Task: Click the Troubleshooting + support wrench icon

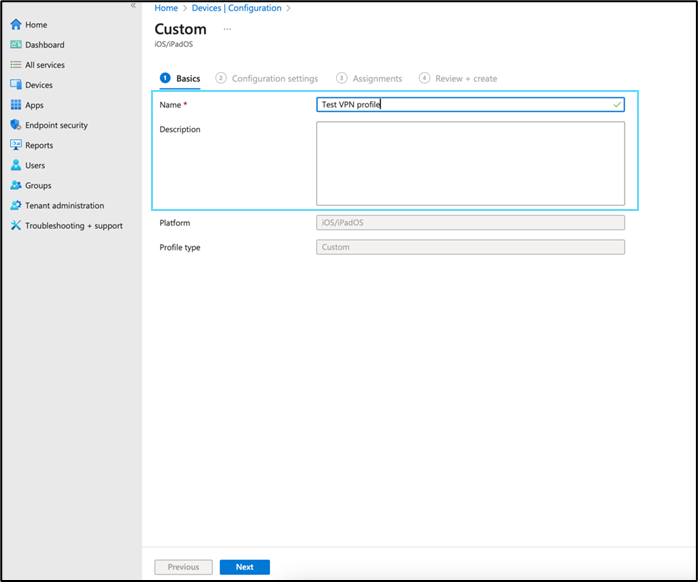Action: coord(16,225)
